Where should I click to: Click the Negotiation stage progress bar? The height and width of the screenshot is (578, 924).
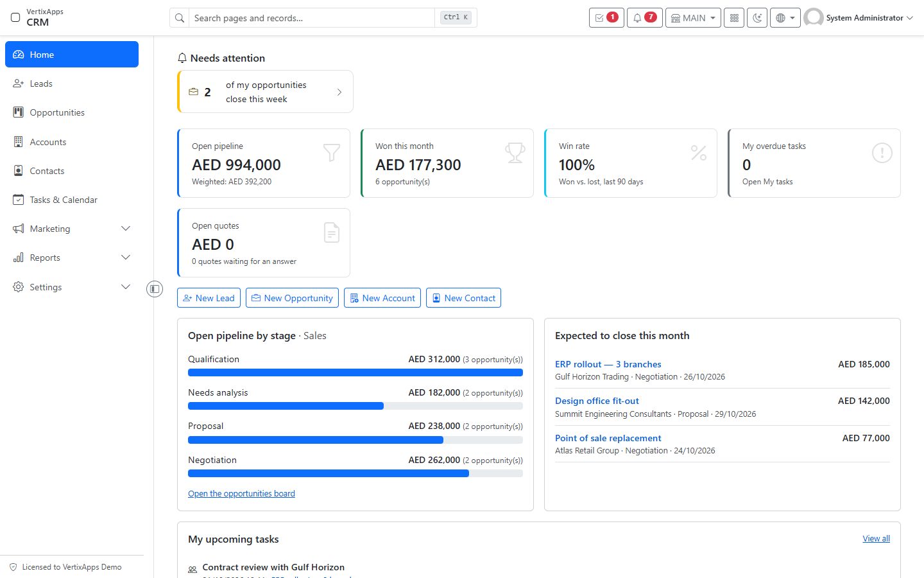(355, 473)
